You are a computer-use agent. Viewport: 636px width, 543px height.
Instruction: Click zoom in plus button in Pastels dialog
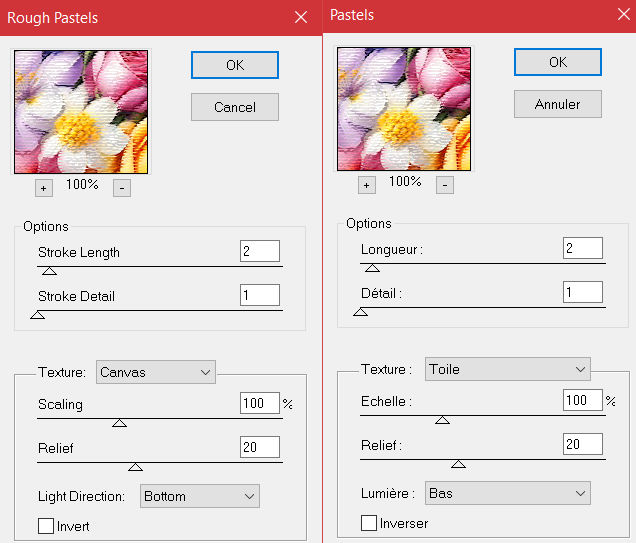366,185
